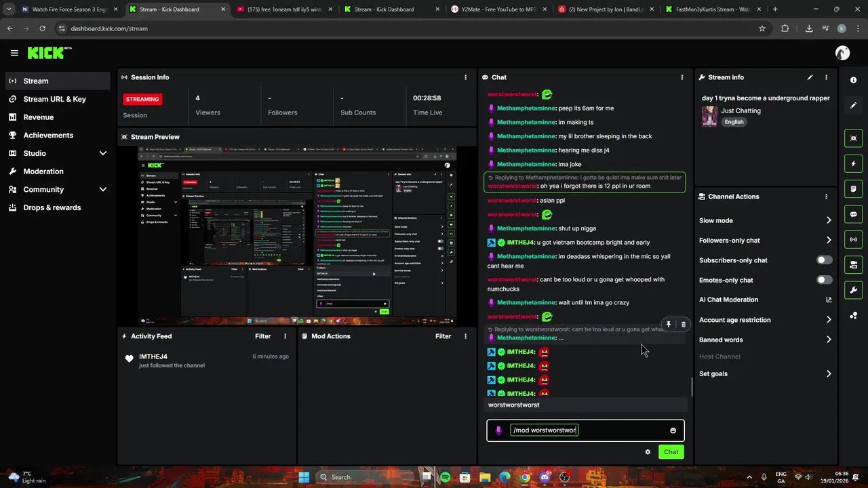Toggle the mod actions notes icon
The width and height of the screenshot is (868, 488).
click(x=853, y=188)
